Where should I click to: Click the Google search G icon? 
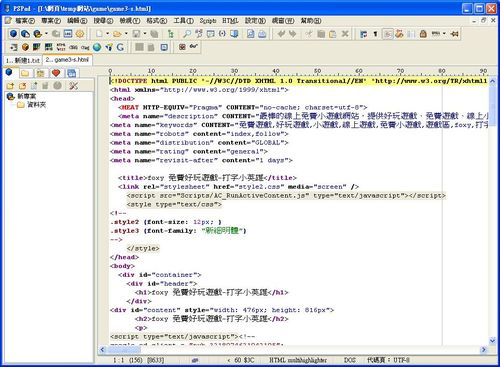tap(120, 47)
